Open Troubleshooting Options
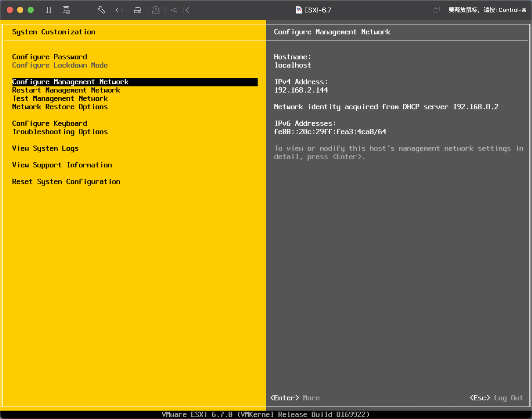Screen dimensions: 532x419 click(60, 132)
